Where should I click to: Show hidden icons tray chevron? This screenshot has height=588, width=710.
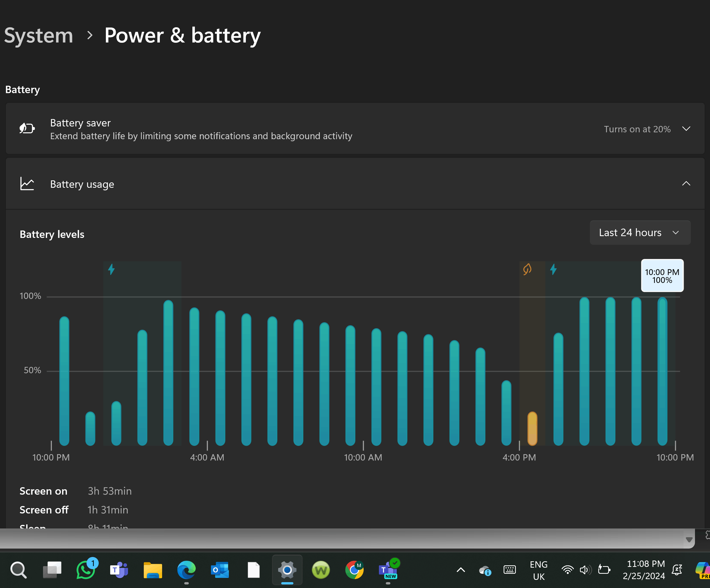461,570
